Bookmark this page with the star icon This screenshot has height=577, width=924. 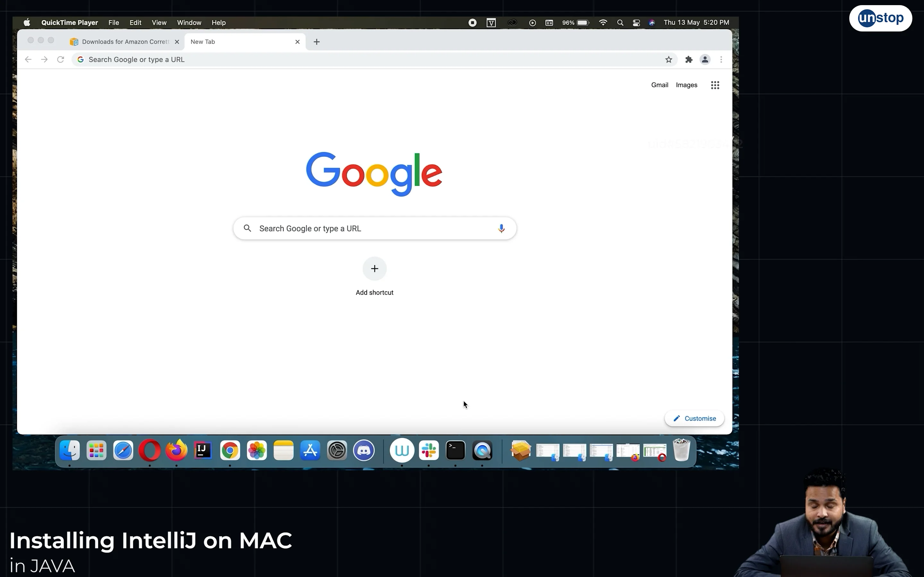pyautogui.click(x=669, y=60)
